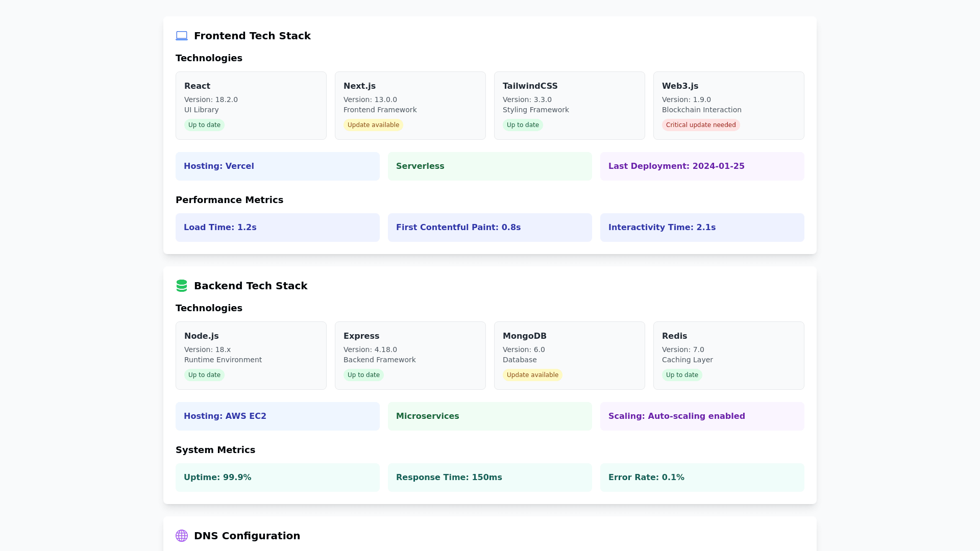Image resolution: width=980 pixels, height=551 pixels.
Task: Click the Serverless architecture tile
Action: [x=489, y=166]
